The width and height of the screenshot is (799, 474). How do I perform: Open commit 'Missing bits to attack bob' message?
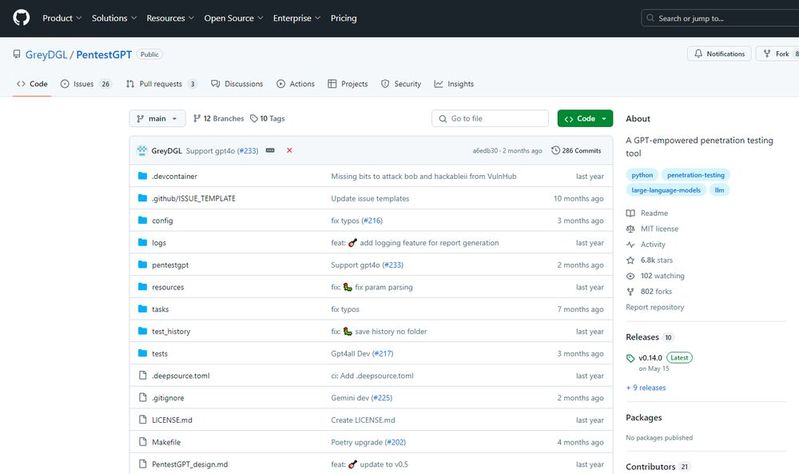(x=423, y=176)
